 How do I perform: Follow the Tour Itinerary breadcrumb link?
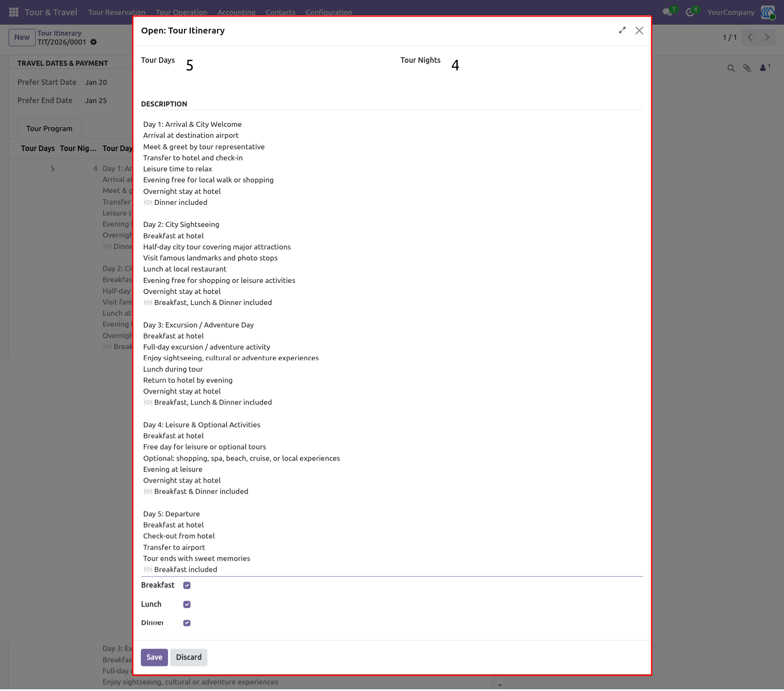click(59, 33)
